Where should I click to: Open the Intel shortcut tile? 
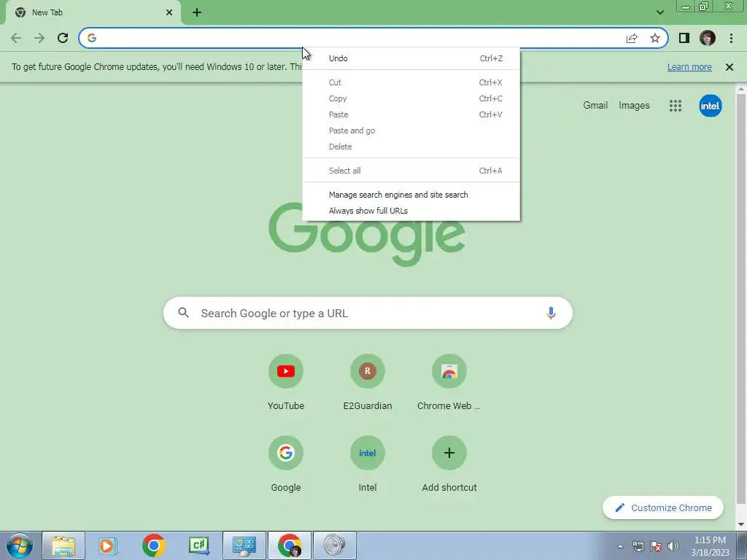(368, 464)
